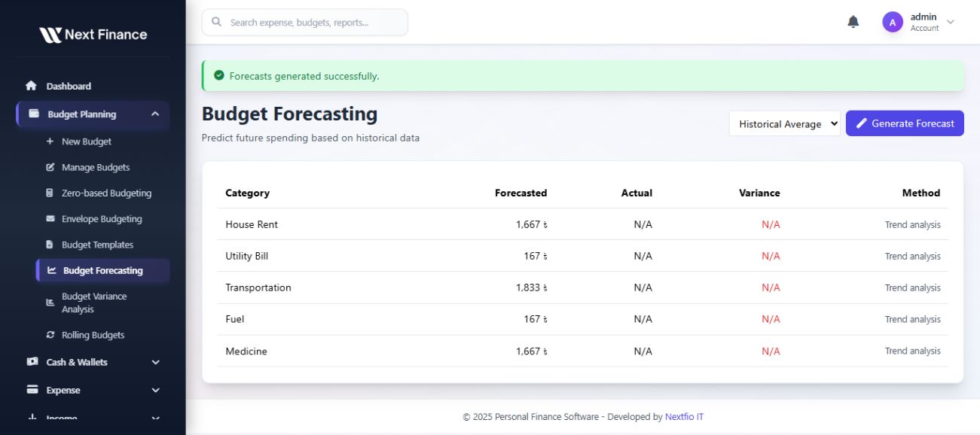980x435 pixels.
Task: Open the admin account dropdown arrow
Action: coord(951,23)
